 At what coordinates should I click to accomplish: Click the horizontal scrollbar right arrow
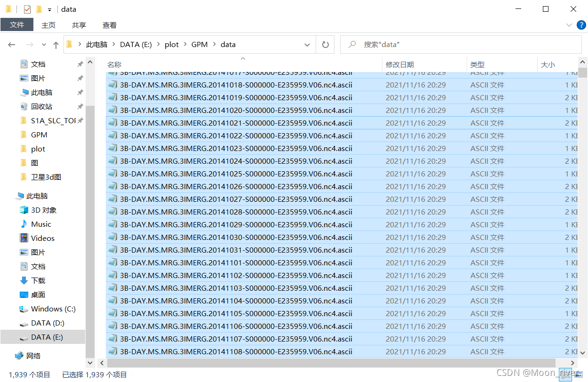tap(573, 363)
